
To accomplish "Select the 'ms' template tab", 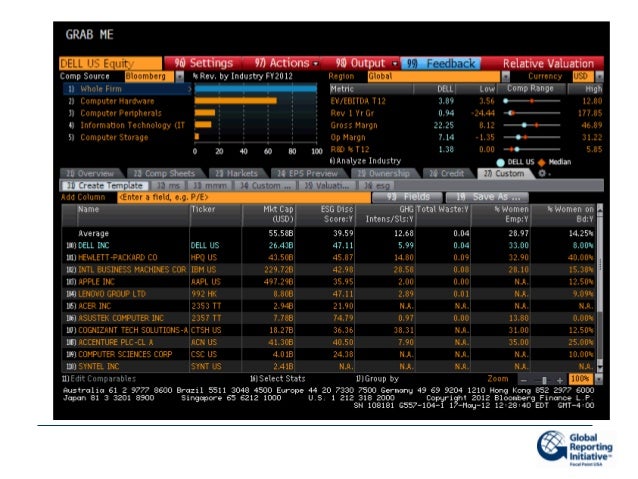I will 168,186.
